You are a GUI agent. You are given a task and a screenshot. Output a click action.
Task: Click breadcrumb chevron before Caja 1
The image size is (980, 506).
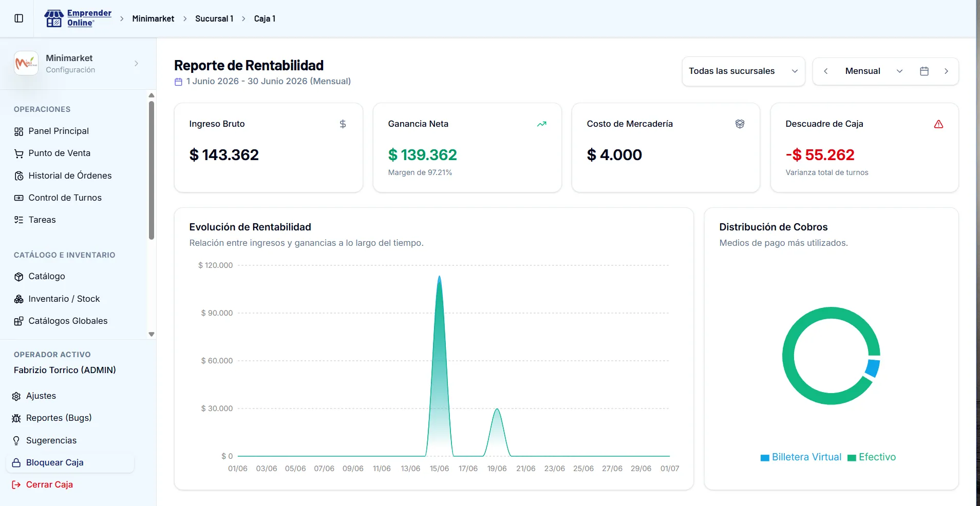pyautogui.click(x=243, y=19)
